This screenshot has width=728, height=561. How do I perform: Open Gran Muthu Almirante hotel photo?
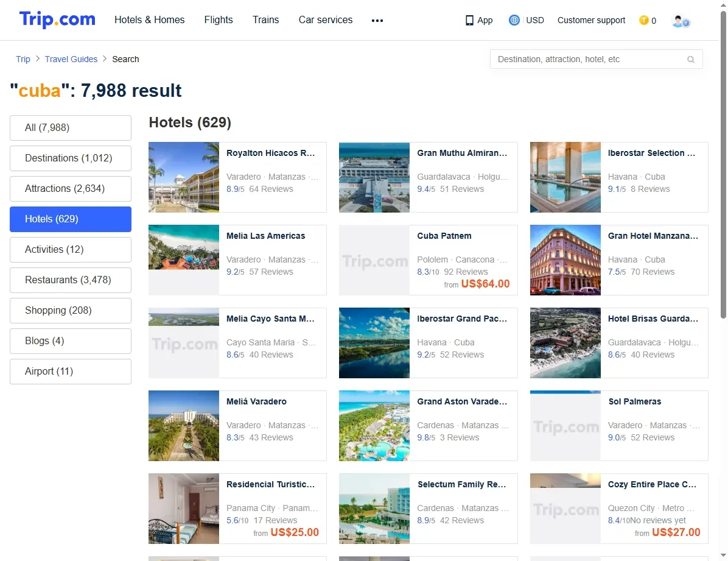point(374,177)
